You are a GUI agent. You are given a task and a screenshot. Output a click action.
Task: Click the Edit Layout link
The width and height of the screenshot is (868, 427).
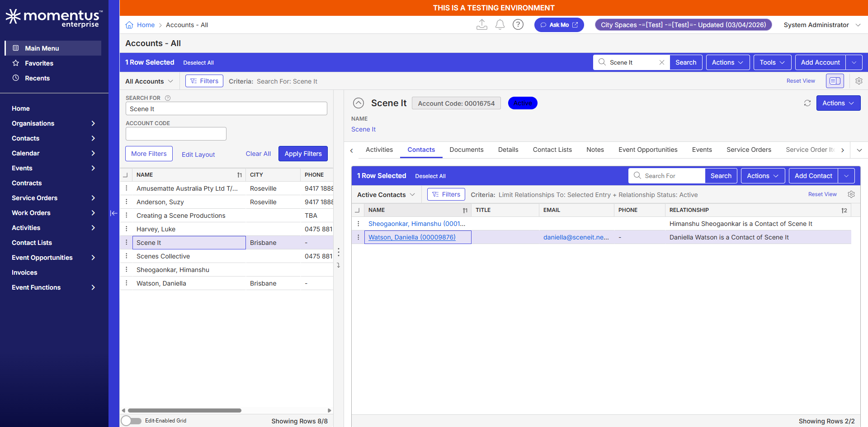coord(198,155)
